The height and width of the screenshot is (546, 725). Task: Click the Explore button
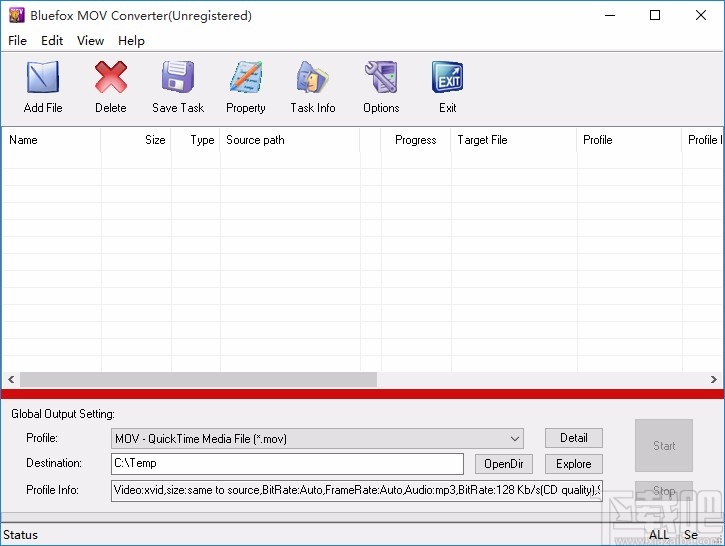[x=574, y=464]
